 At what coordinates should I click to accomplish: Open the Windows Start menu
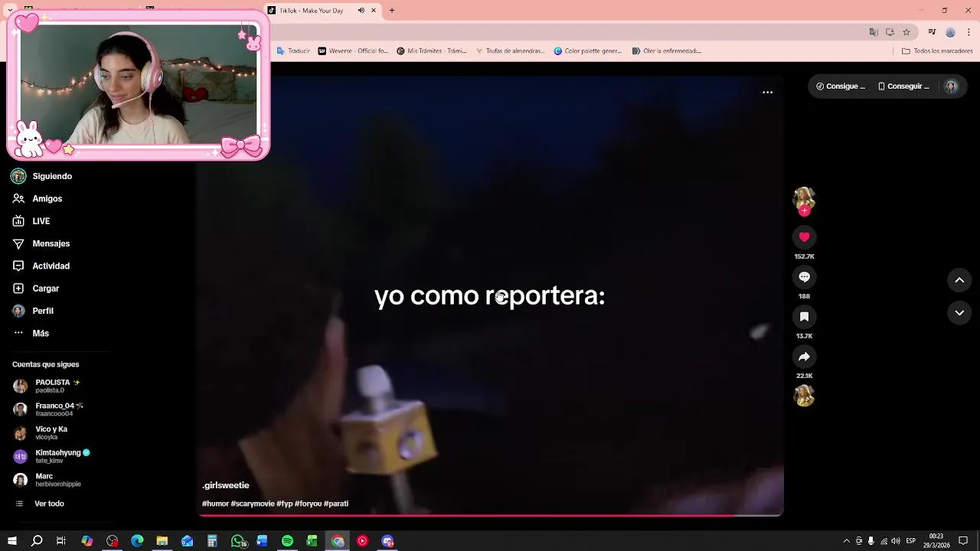11,541
